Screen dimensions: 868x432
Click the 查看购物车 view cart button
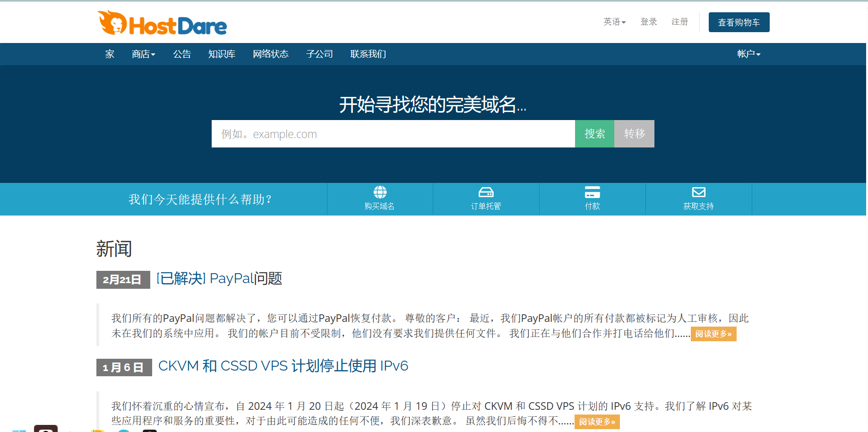[739, 22]
